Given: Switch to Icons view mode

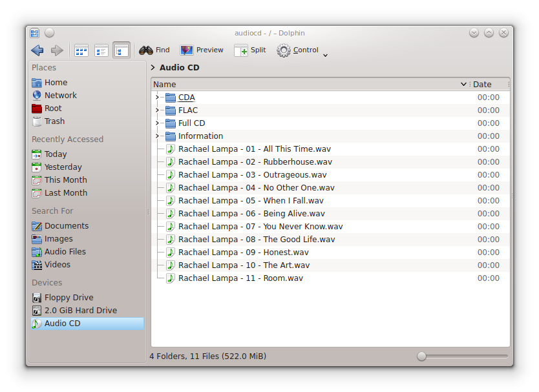Looking at the screenshot, I should coord(81,50).
